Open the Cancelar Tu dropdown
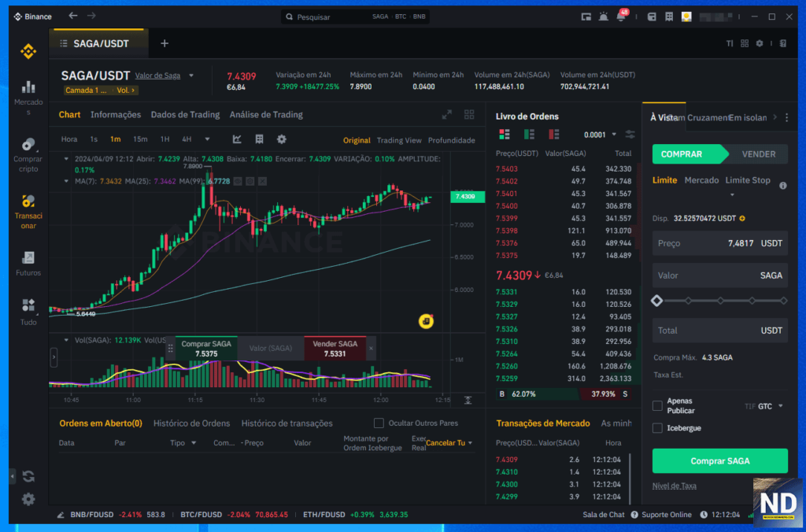The width and height of the screenshot is (806, 532). (x=449, y=442)
